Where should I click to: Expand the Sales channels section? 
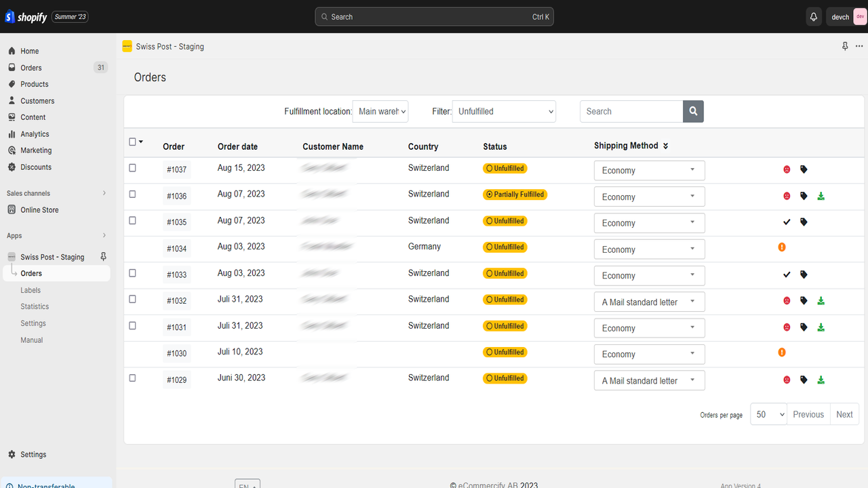(104, 193)
